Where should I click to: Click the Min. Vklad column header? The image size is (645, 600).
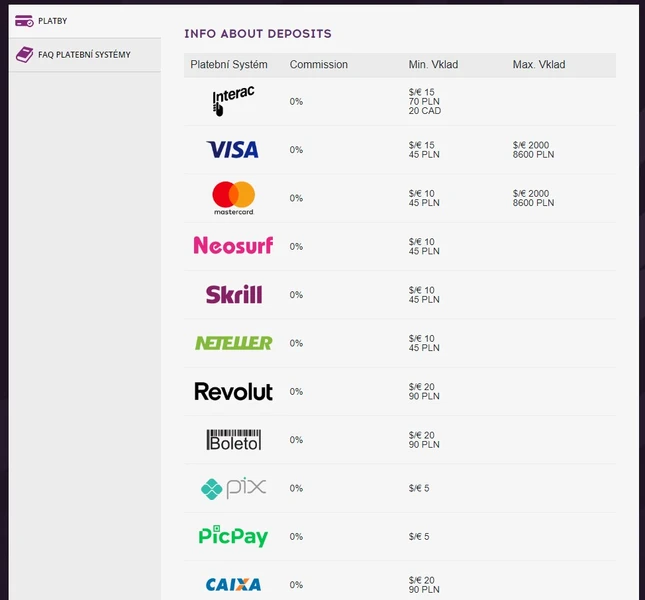point(433,65)
